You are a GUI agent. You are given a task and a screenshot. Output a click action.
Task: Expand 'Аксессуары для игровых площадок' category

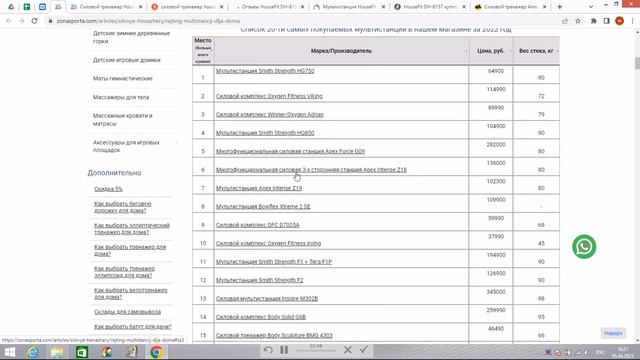177,142
